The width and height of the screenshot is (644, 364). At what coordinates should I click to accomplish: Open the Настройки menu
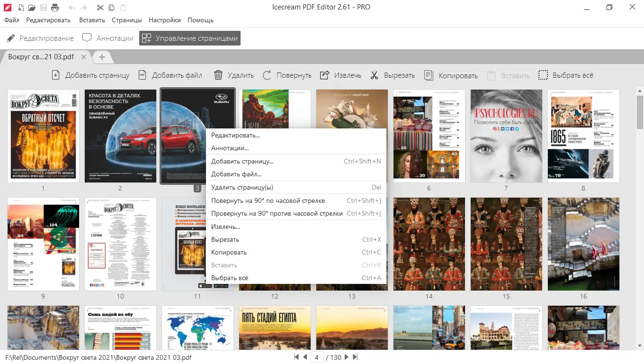pos(165,20)
